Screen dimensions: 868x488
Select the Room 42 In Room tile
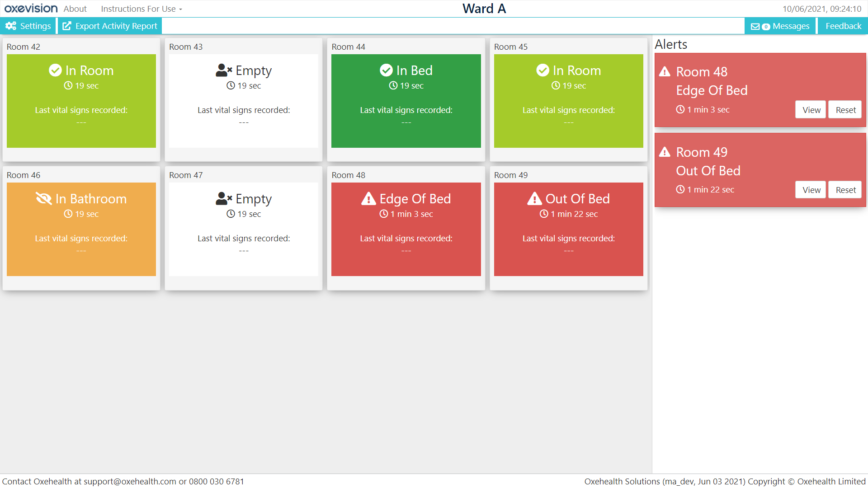[x=81, y=101]
